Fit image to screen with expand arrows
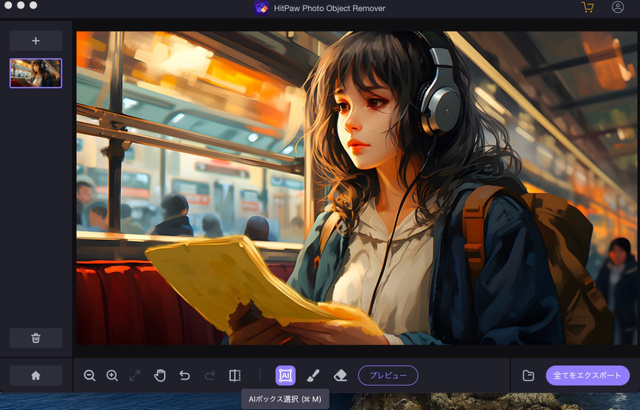This screenshot has height=410, width=640. 135,375
